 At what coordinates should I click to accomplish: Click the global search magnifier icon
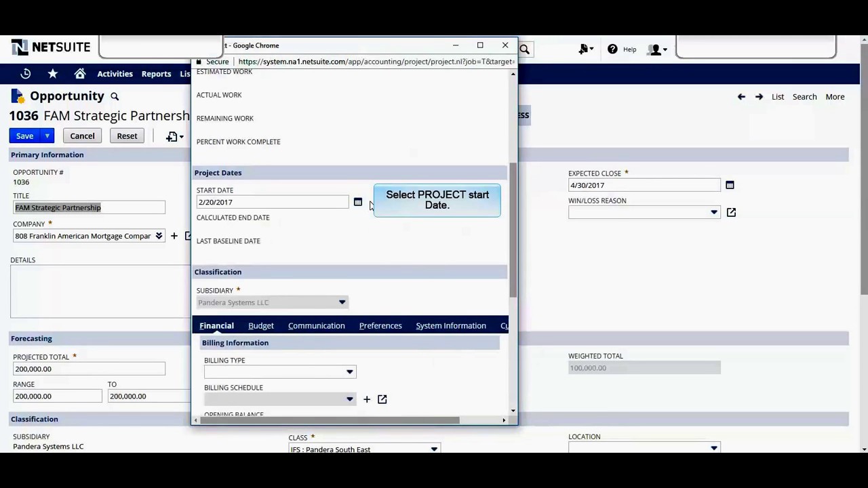point(524,49)
